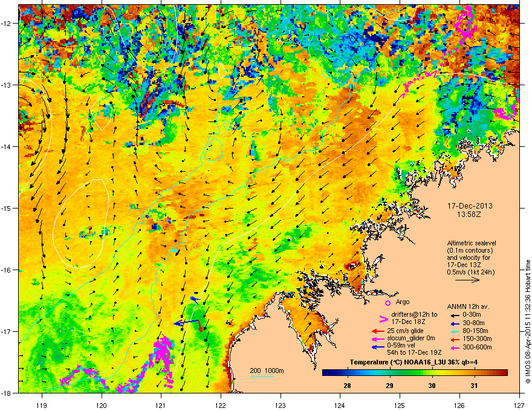Screen dimensions: 532x411
Task: Click the '(0.1m contours)' text
Action: (x=470, y=251)
